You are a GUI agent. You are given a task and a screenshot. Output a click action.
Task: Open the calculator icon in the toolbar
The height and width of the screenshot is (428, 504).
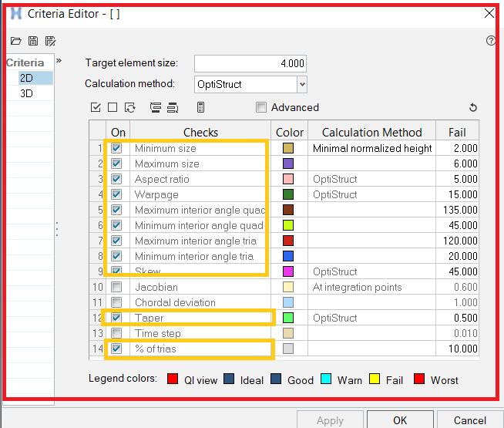200,107
